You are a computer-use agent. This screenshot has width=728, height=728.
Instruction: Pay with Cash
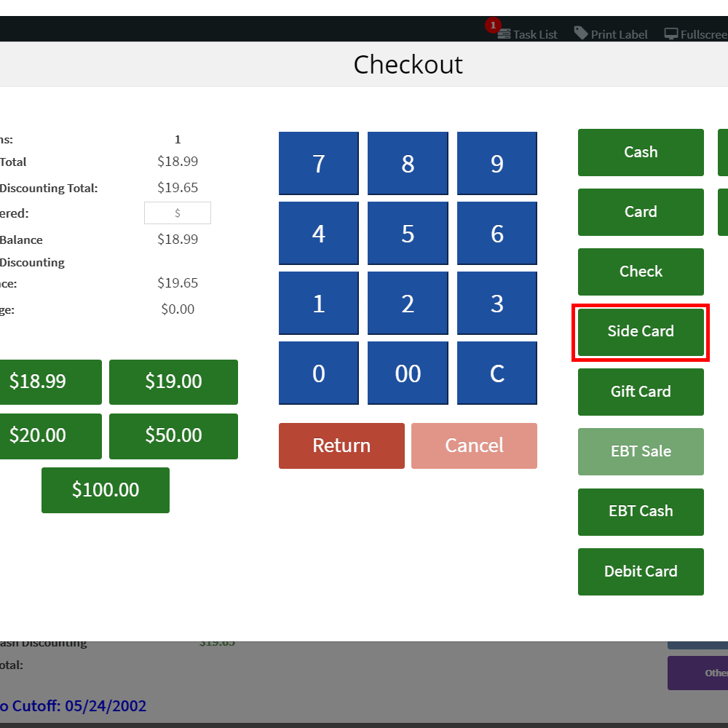[x=641, y=152]
